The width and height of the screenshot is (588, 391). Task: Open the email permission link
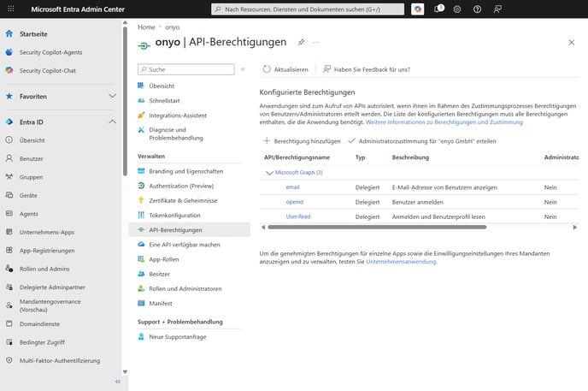point(292,187)
